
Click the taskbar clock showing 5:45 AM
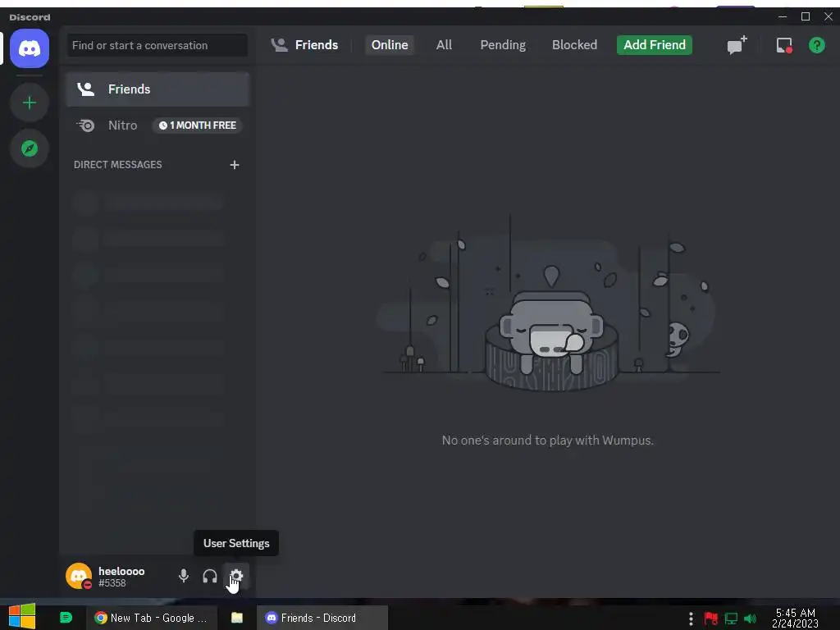[x=796, y=618]
